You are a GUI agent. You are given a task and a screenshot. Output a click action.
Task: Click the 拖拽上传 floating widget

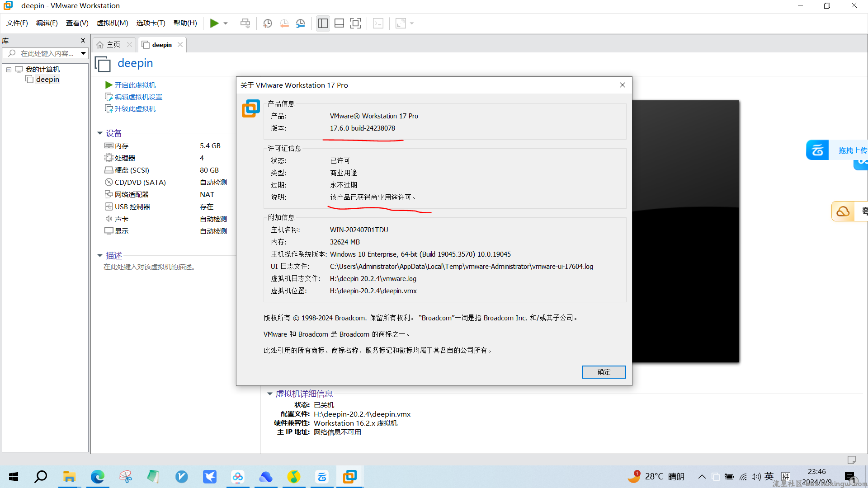(837, 150)
